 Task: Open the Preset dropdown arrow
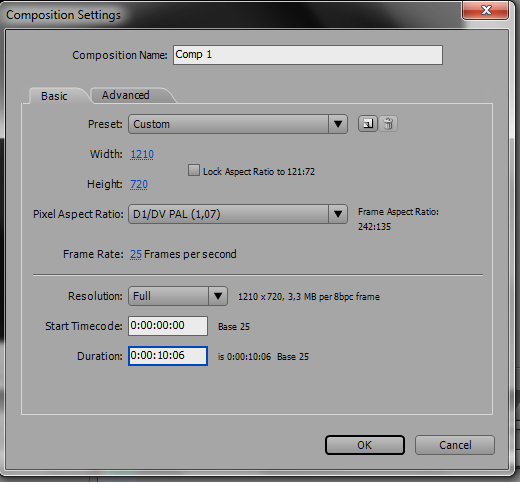(338, 124)
